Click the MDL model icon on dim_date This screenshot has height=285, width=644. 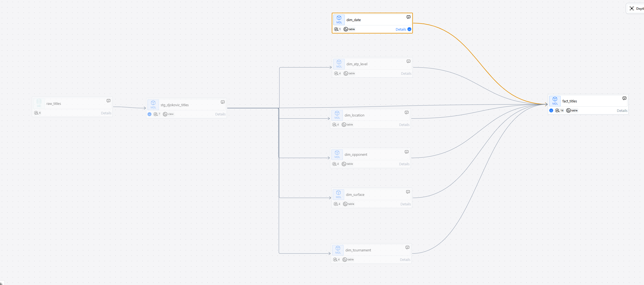pos(339,20)
